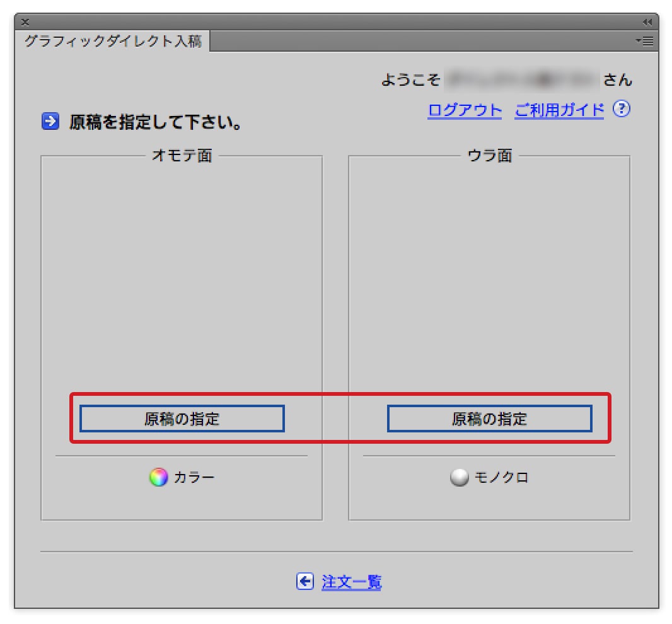Open the ご利用ガイド link
Viewport: 672px width, 624px height.
click(x=559, y=110)
